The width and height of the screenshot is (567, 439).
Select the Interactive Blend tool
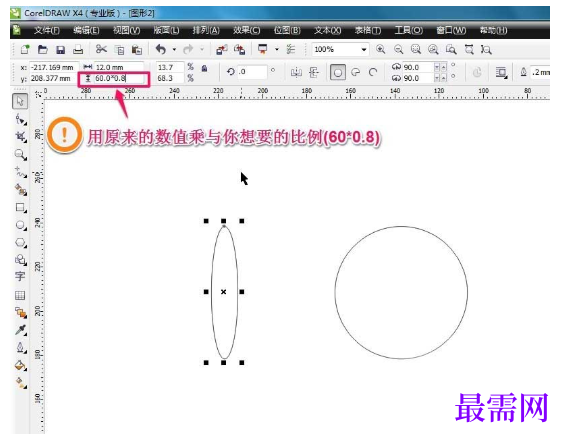click(x=20, y=312)
